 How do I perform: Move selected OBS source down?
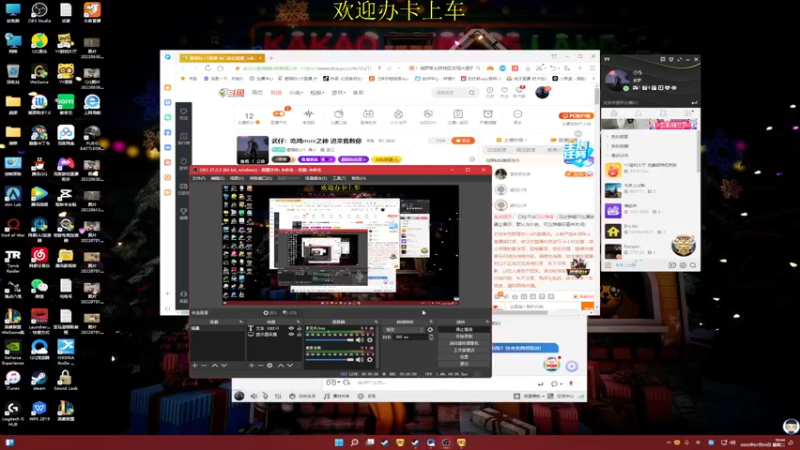[290, 365]
